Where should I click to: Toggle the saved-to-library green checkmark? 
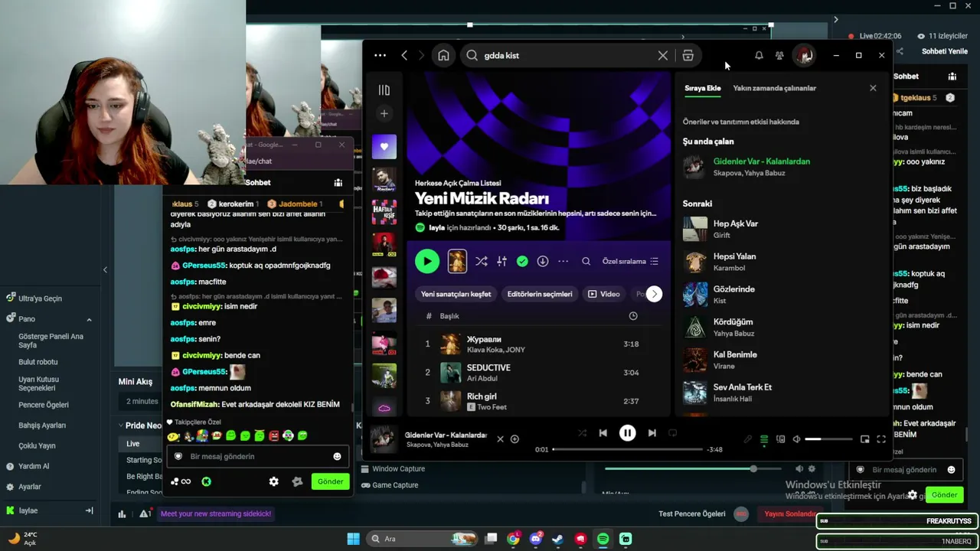coord(522,261)
